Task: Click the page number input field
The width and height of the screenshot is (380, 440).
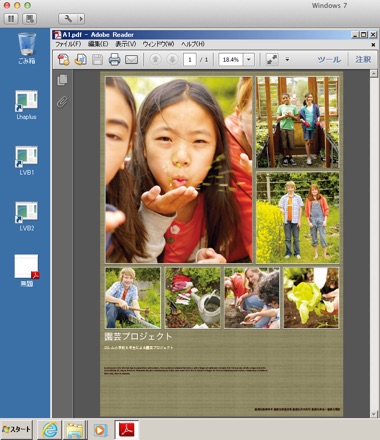Action: click(190, 60)
